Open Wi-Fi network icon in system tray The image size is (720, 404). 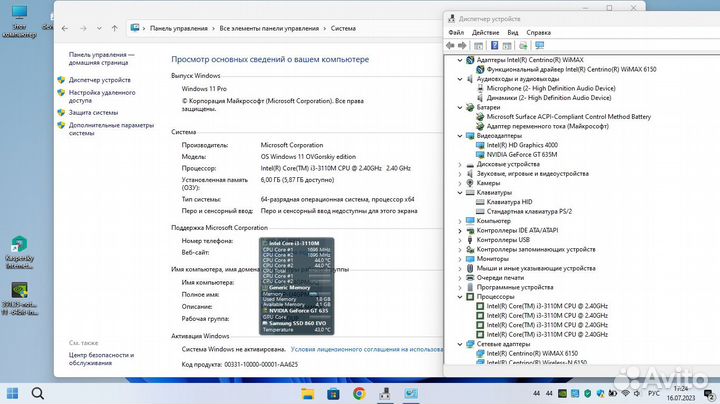tap(625, 393)
